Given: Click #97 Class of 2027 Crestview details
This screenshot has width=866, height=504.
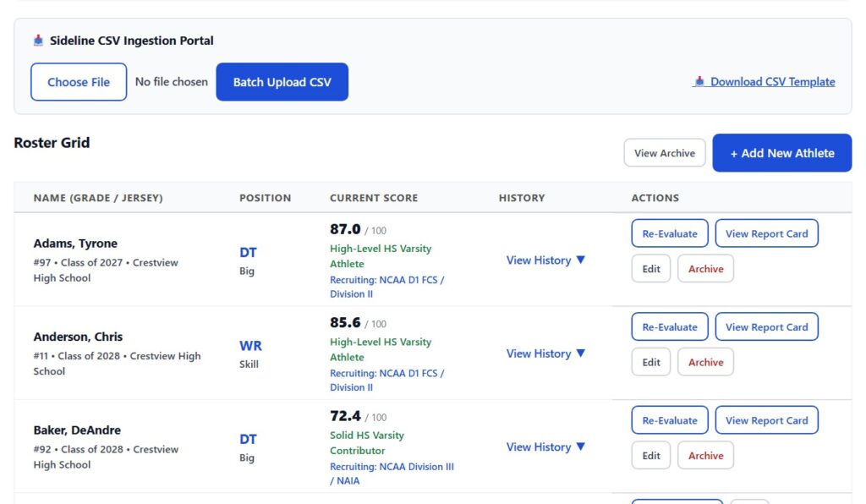Looking at the screenshot, I should pos(106,270).
